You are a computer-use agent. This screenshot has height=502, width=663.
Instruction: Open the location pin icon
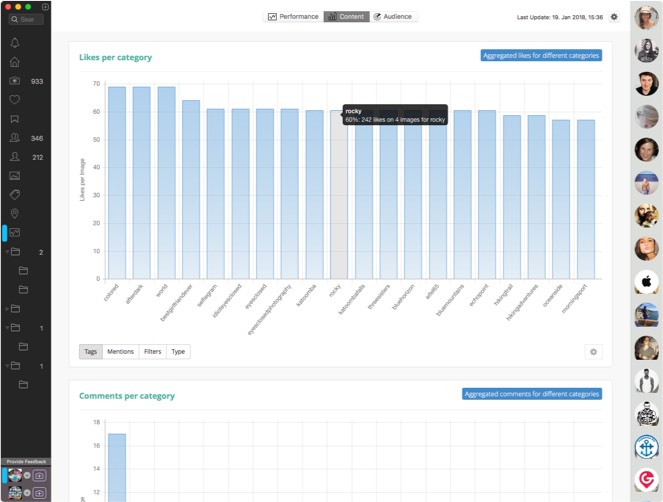point(14,214)
